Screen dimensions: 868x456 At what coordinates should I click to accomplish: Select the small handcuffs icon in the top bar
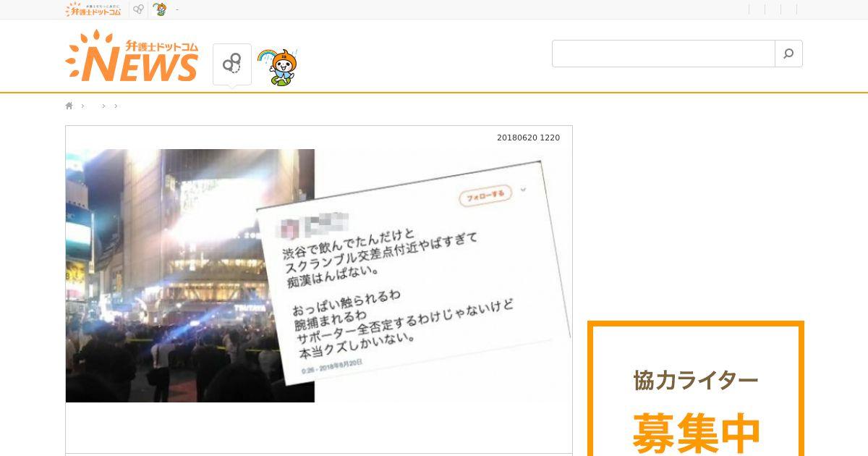tap(139, 9)
